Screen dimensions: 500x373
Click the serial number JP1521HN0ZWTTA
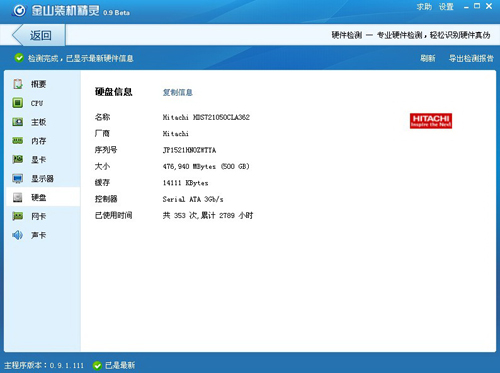(x=189, y=150)
